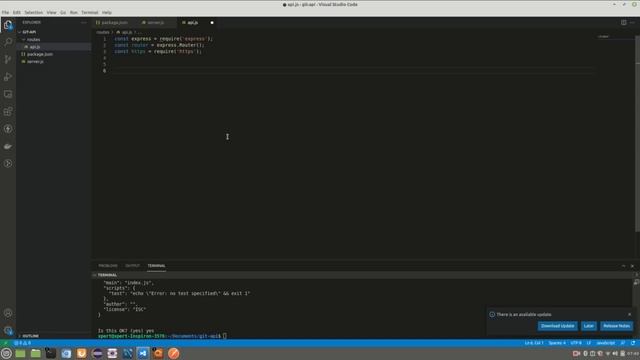Open the File menu
This screenshot has height=360, width=640.
5,13
